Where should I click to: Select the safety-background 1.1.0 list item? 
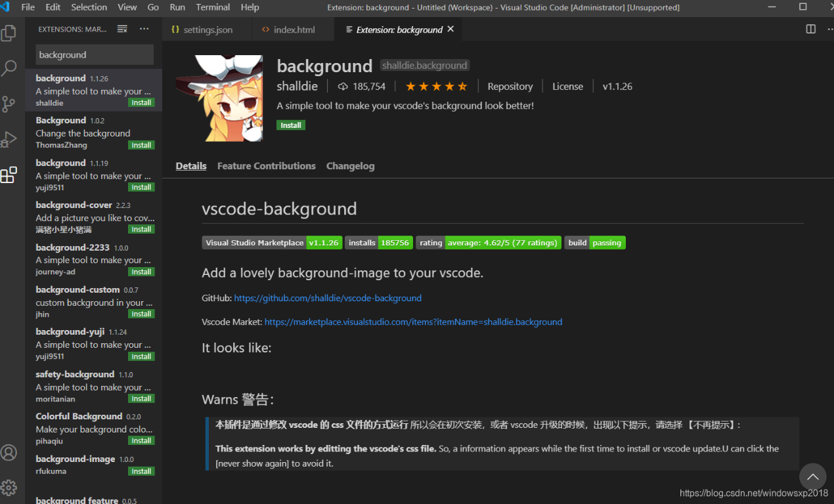tap(93, 387)
